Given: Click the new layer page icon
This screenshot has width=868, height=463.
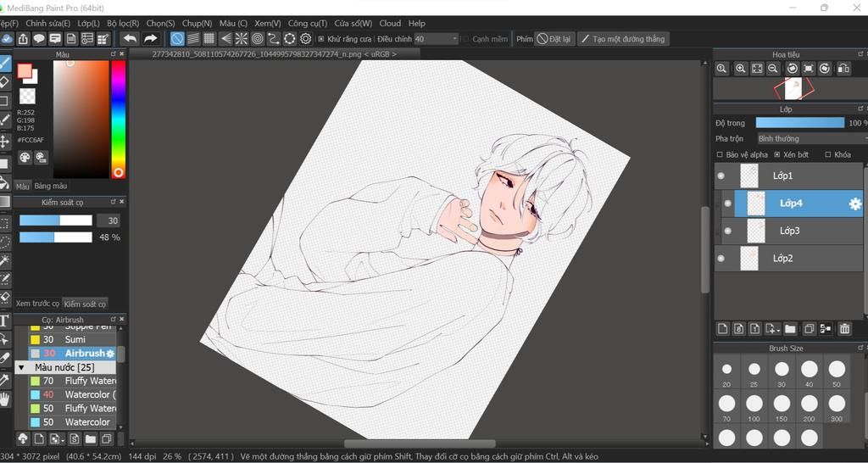Looking at the screenshot, I should (722, 329).
